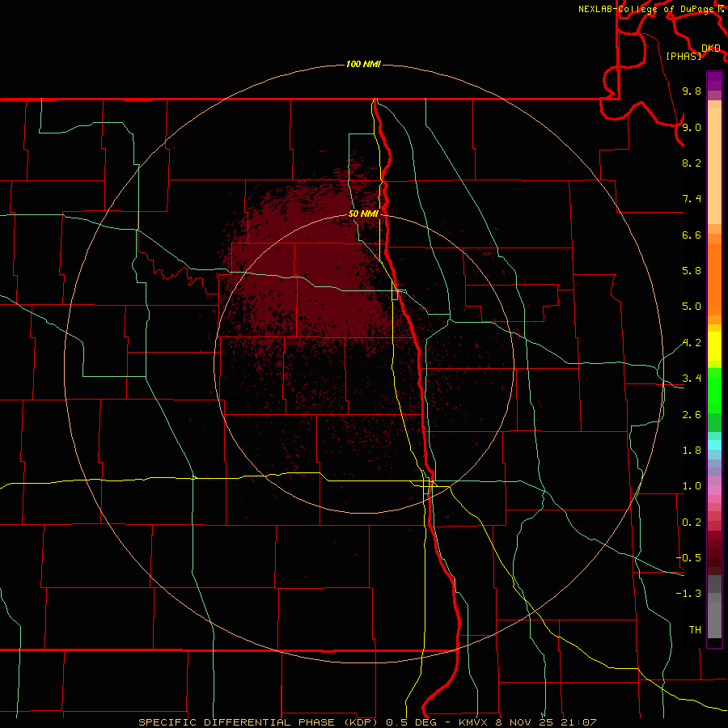The height and width of the screenshot is (728, 728).
Task: Click the -1.3 value on the color scale
Action: (x=688, y=594)
